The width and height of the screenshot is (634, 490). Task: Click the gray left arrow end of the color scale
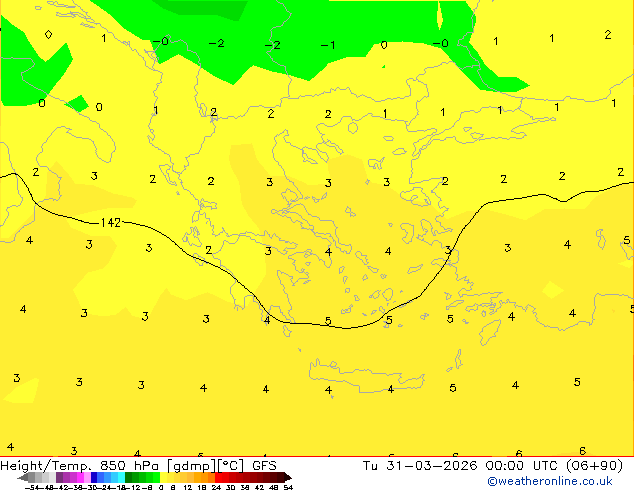pos(23,477)
